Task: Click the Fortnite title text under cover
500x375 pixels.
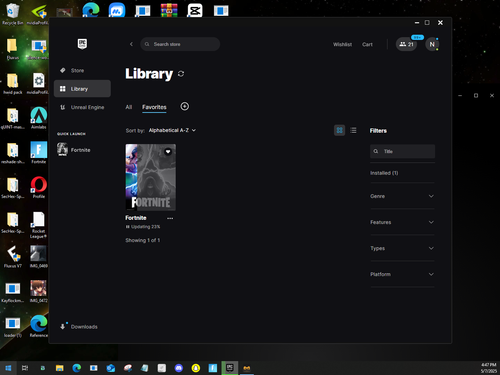Action: (x=136, y=218)
